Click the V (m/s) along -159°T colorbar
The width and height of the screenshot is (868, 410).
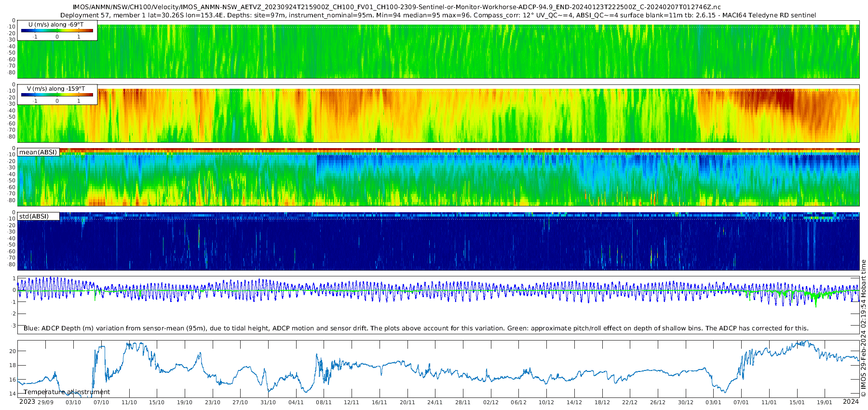click(x=57, y=95)
